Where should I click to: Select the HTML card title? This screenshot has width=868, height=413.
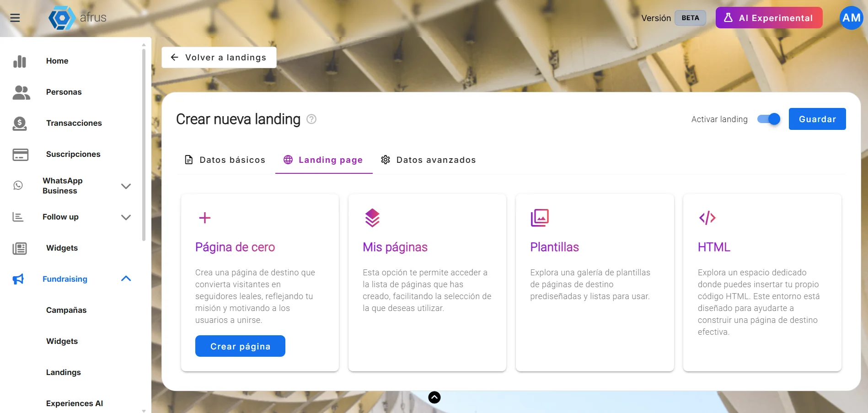point(714,247)
